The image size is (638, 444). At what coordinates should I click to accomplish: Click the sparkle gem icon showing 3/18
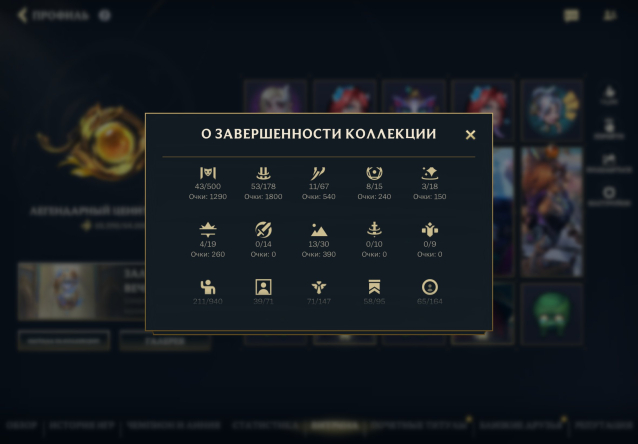click(x=430, y=173)
